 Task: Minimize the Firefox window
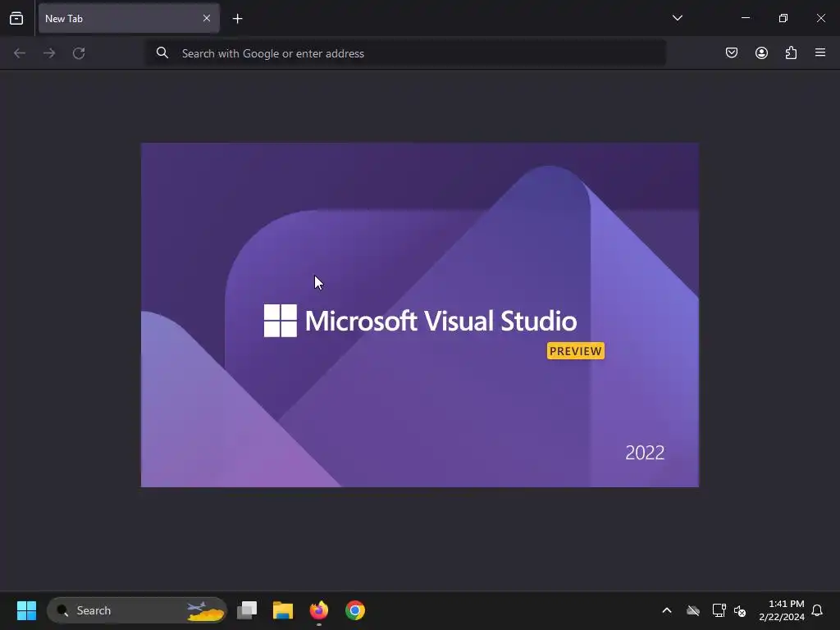[745, 18]
